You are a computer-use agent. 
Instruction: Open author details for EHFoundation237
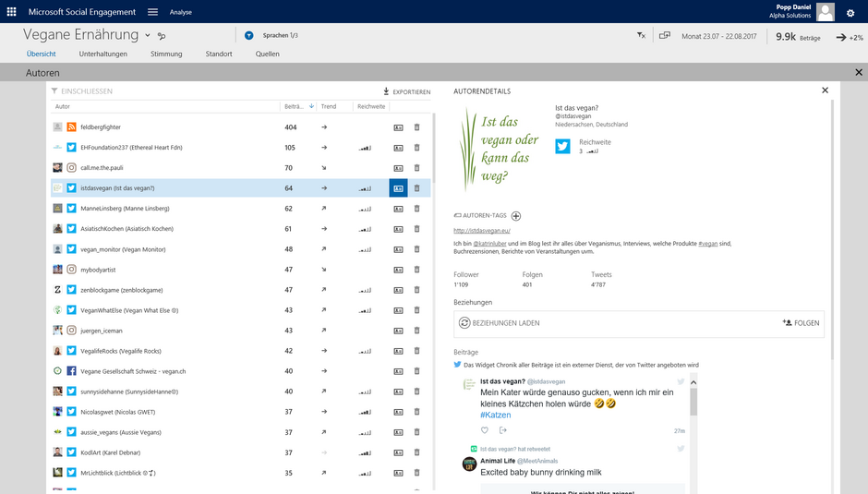click(398, 148)
